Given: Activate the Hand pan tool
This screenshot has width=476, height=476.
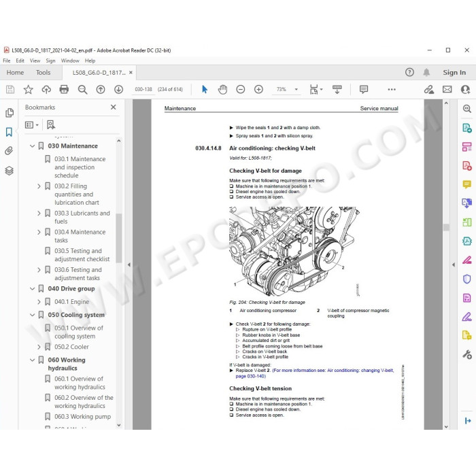Looking at the screenshot, I should (222, 89).
